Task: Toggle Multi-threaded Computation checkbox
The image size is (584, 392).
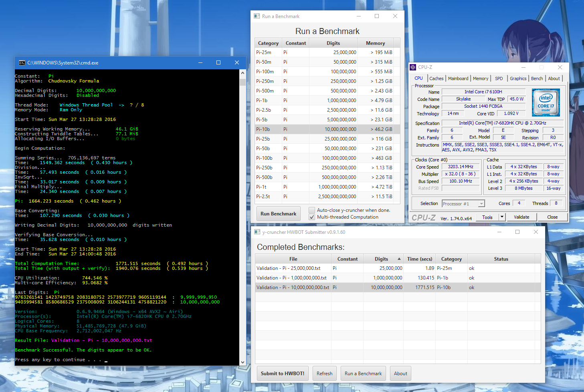Action: click(312, 217)
